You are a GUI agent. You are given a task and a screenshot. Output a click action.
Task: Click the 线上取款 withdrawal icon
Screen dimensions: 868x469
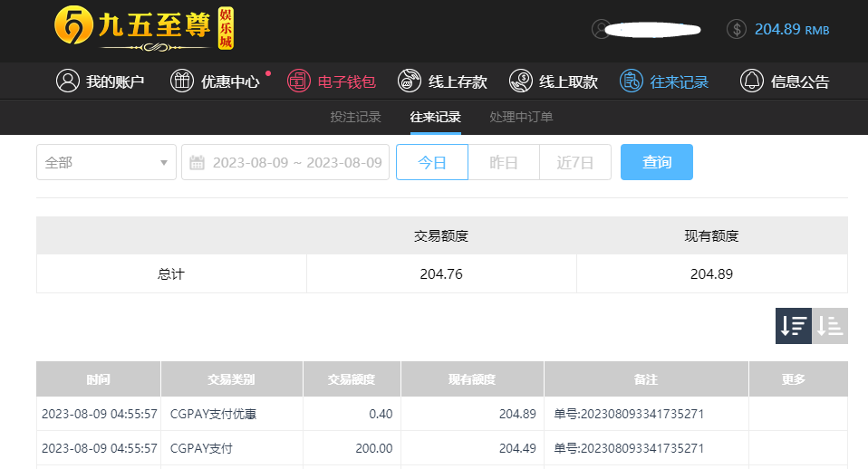point(520,81)
